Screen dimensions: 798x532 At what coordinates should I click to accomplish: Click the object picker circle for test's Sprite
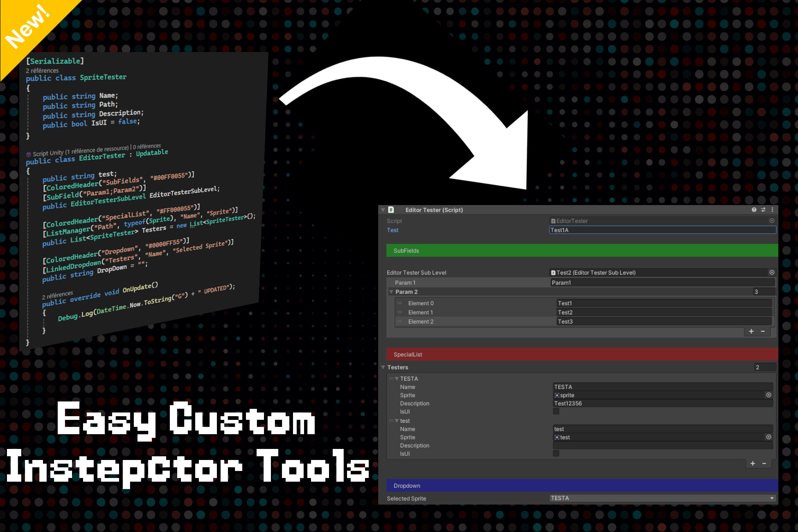(769, 437)
